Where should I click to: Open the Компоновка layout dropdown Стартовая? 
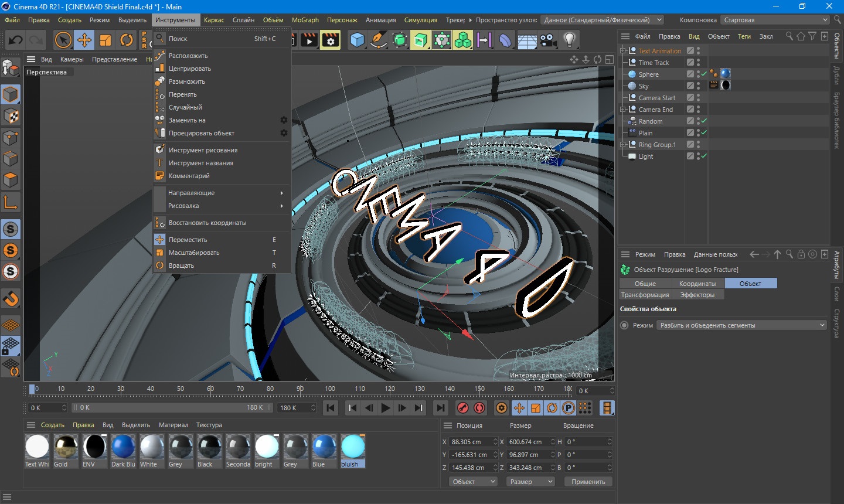click(775, 20)
